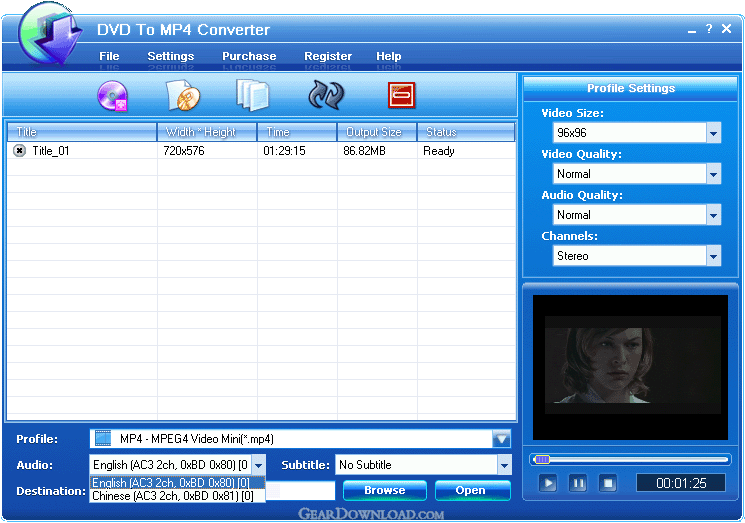Click the MP4 profile film icon
Viewport: 745px width, 523px height.
point(103,438)
